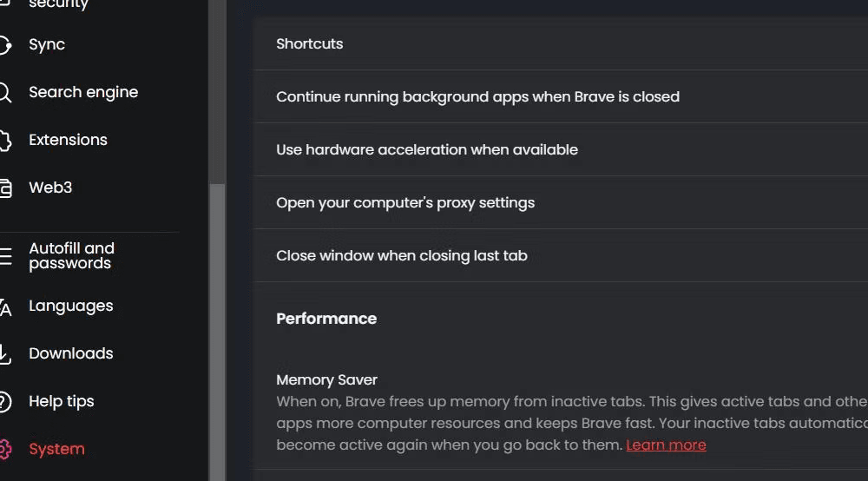Click the sidebar vertical scrollbar thumb
Viewport: 868px width, 481px height.
pos(218,333)
